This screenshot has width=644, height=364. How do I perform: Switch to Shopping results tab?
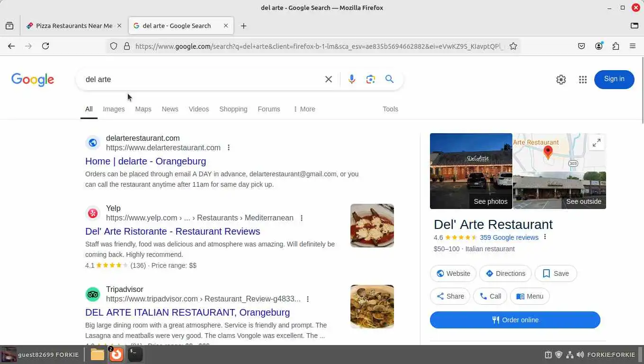pos(233,109)
